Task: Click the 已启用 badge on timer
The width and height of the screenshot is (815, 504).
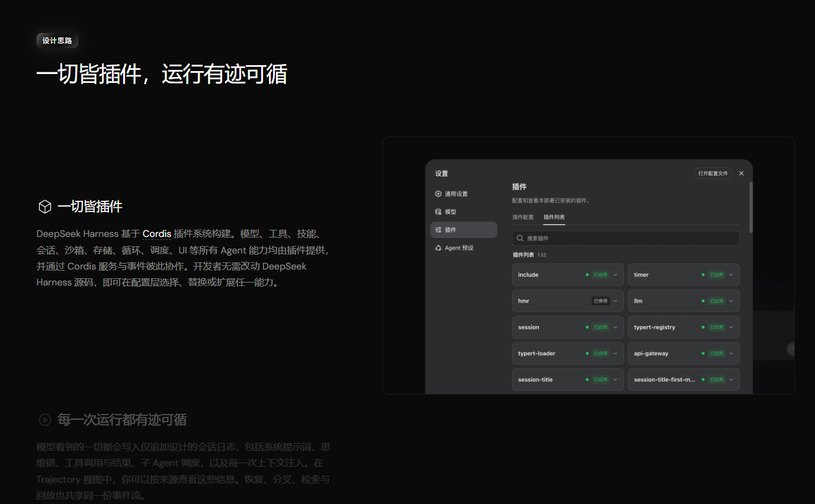Action: pyautogui.click(x=717, y=275)
